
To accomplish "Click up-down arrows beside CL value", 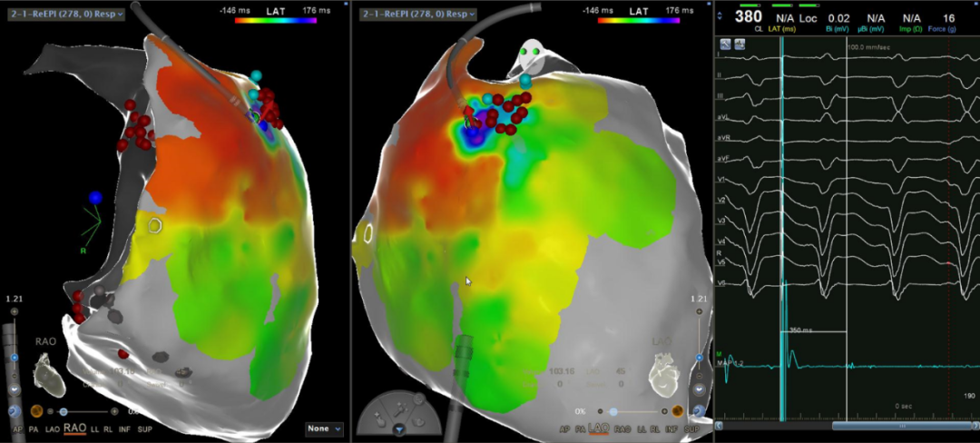I will point(720,15).
